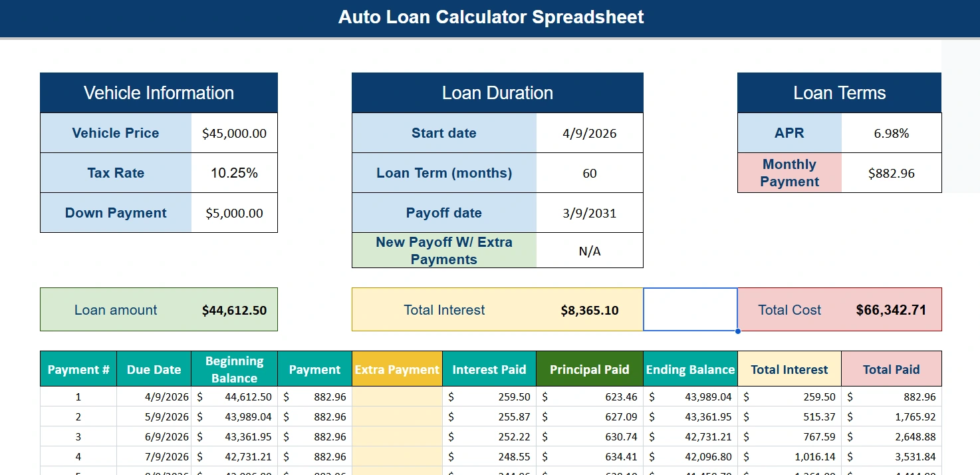Select the Beginning Balance for payment 3
Viewport: 980px width, 475px height.
(x=234, y=436)
